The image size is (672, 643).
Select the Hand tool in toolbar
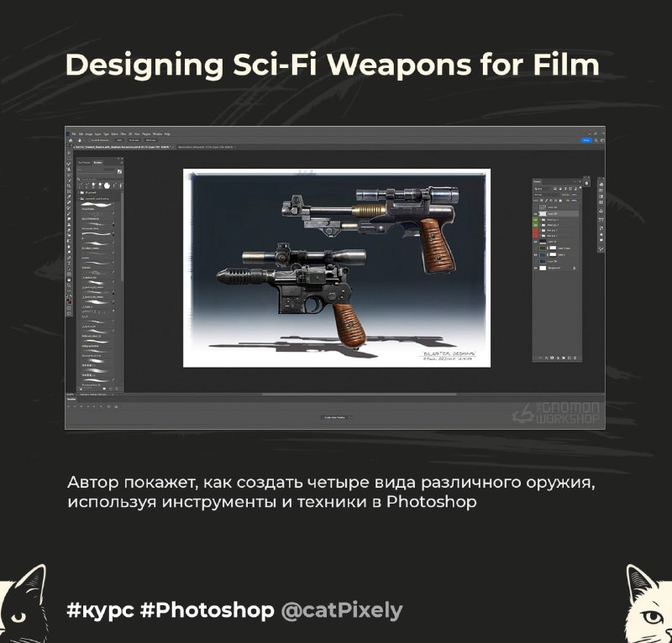pyautogui.click(x=69, y=280)
